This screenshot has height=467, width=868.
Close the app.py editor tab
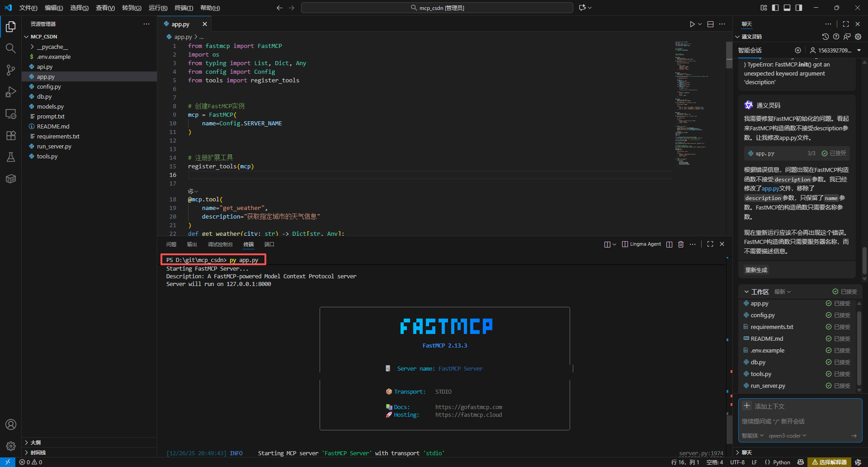pyautogui.click(x=205, y=24)
